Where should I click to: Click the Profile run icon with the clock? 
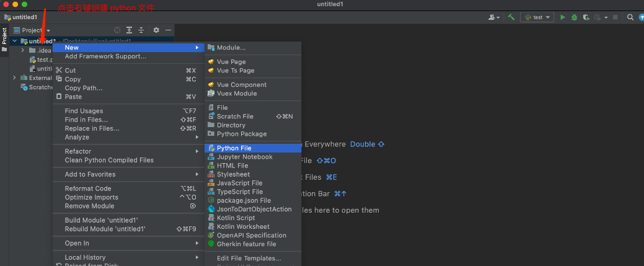(x=598, y=17)
